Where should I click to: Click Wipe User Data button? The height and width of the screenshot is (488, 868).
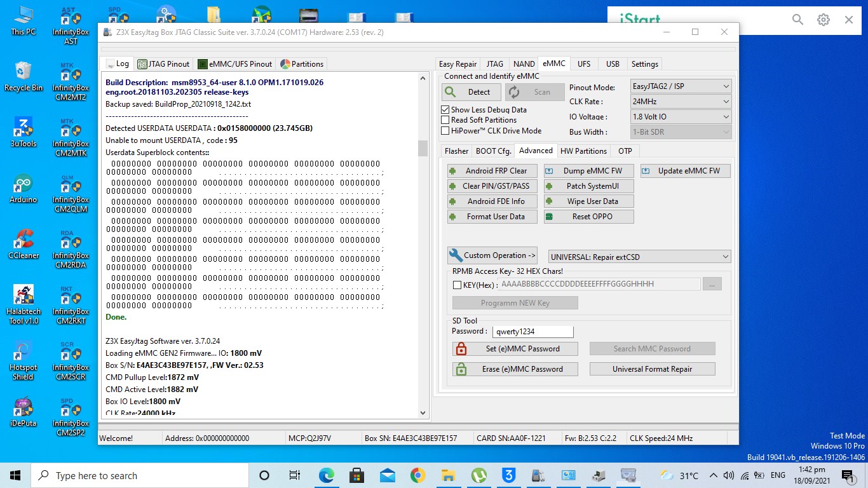click(588, 201)
